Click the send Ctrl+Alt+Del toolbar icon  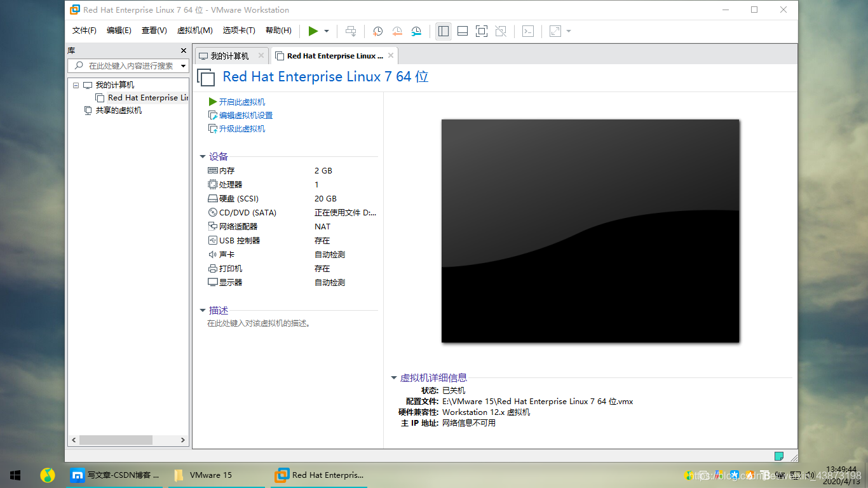(x=351, y=30)
